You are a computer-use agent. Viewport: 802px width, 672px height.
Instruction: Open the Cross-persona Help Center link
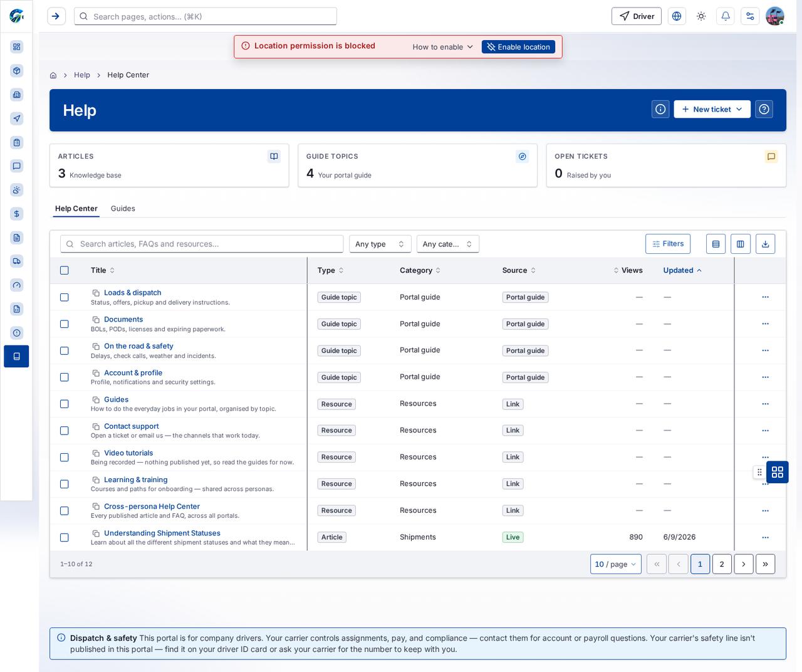[152, 507]
